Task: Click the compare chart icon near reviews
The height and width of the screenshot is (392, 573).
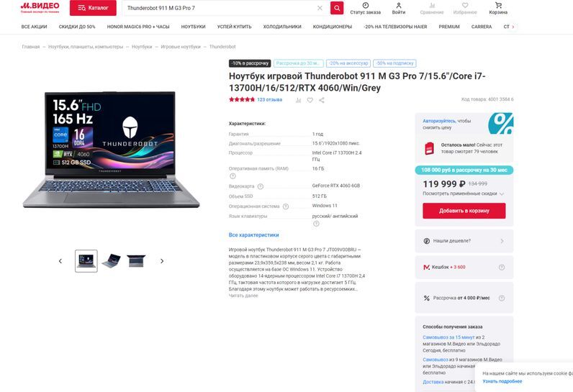Action: [298, 100]
